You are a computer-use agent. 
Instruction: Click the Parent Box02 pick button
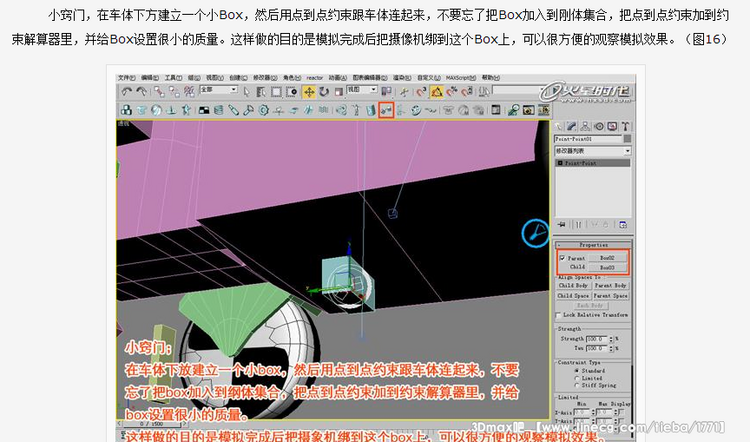[x=607, y=258]
